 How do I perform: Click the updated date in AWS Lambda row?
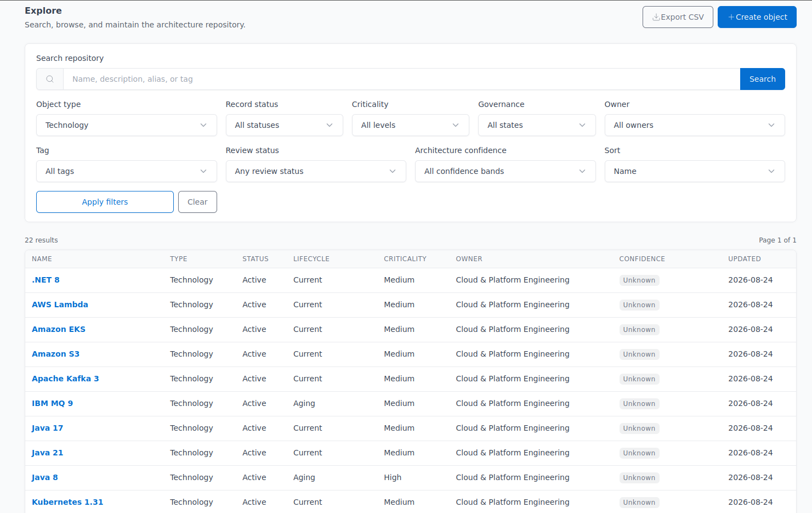click(751, 305)
